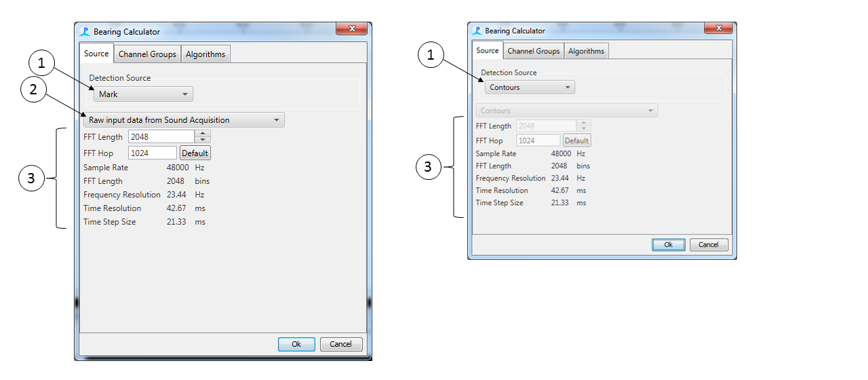This screenshot has height=380, width=868.
Task: Click the FFT Hop field showing 1024 in left window
Action: tap(153, 153)
